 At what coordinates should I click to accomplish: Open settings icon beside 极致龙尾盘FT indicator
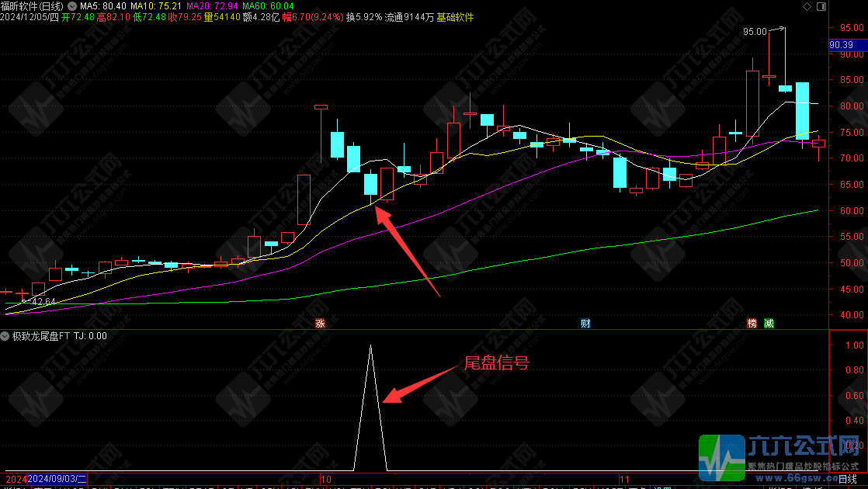pyautogui.click(x=5, y=336)
